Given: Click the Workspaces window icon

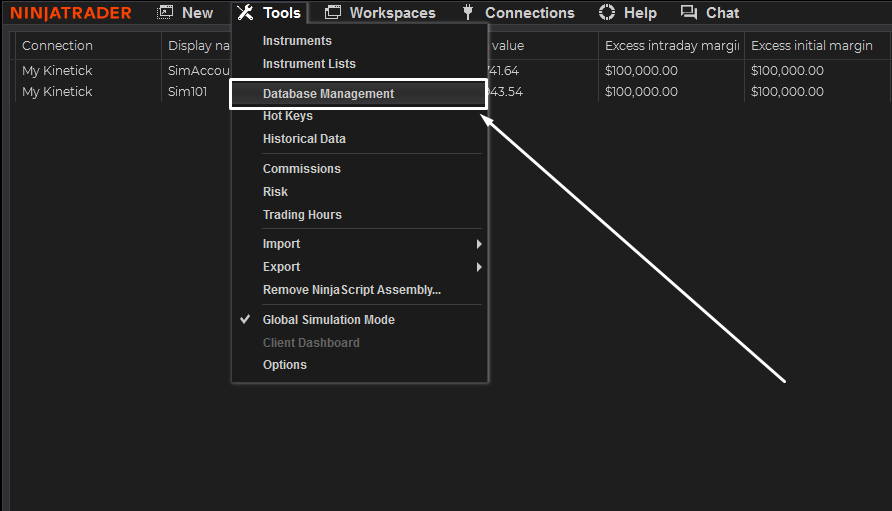Looking at the screenshot, I should (333, 12).
